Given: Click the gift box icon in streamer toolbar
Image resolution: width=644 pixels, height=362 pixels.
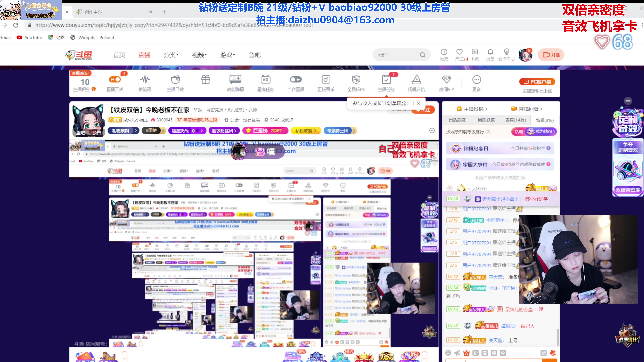Looking at the screenshot, I should [206, 80].
